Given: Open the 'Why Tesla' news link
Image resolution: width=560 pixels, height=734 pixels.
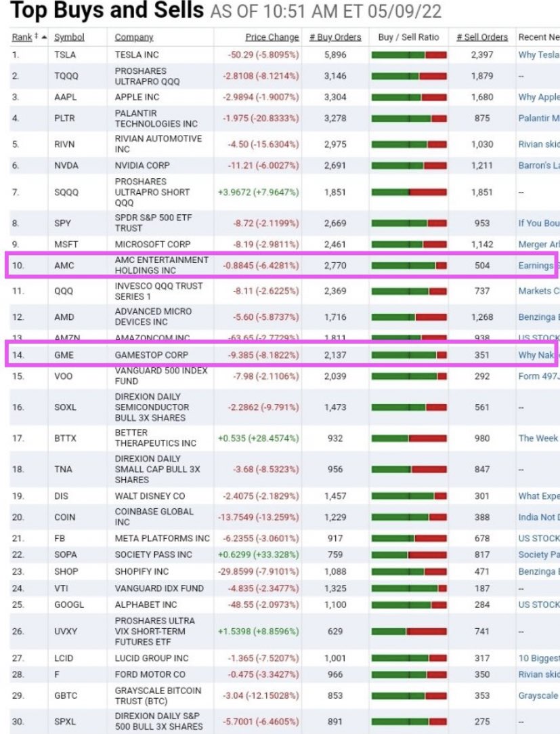Looking at the screenshot, I should click(539, 55).
